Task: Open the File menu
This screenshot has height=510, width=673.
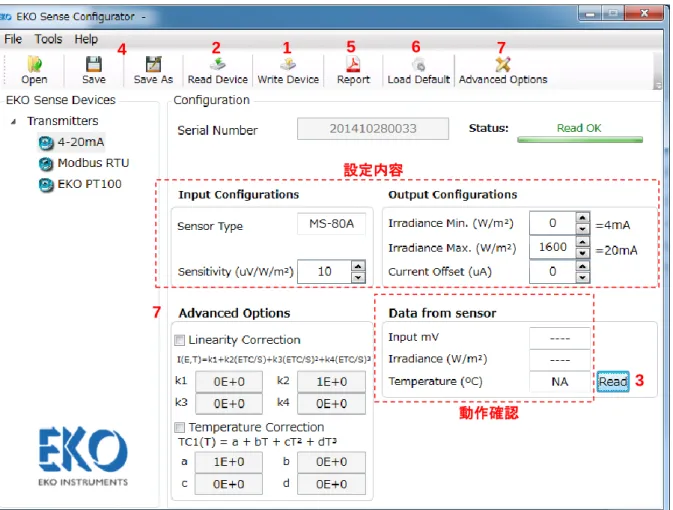Action: 13,39
